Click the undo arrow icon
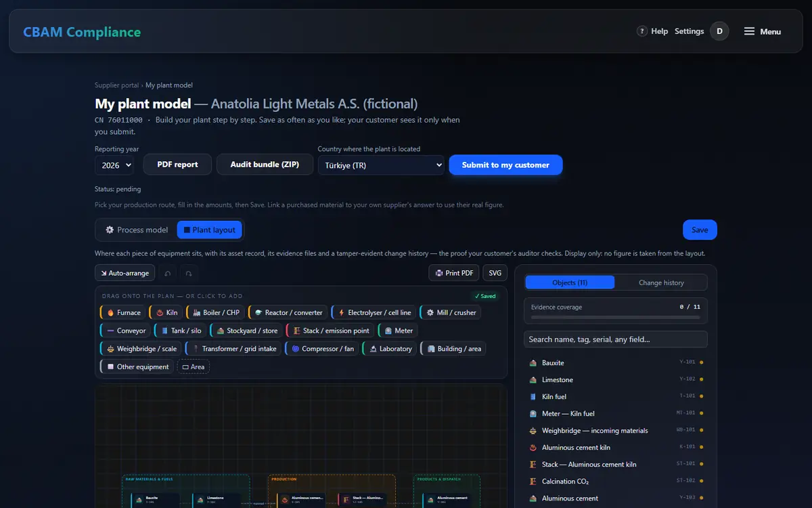Image resolution: width=812 pixels, height=508 pixels. click(x=168, y=273)
